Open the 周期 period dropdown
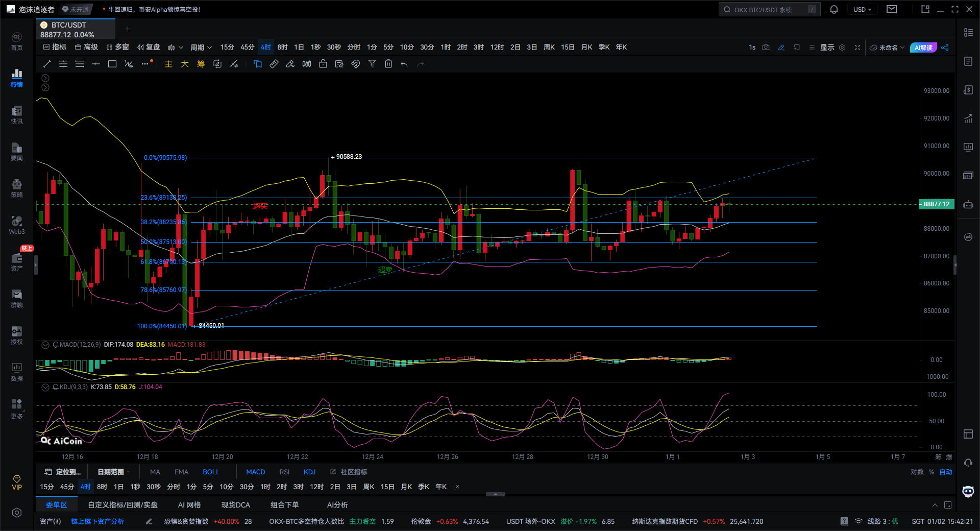The image size is (980, 531). click(201, 47)
